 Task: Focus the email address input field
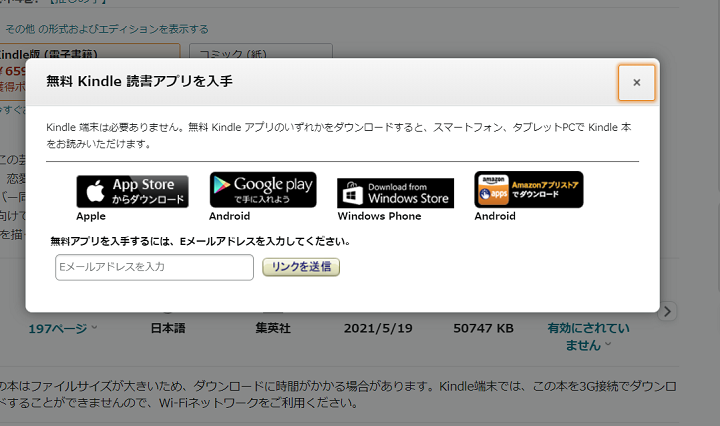(154, 267)
